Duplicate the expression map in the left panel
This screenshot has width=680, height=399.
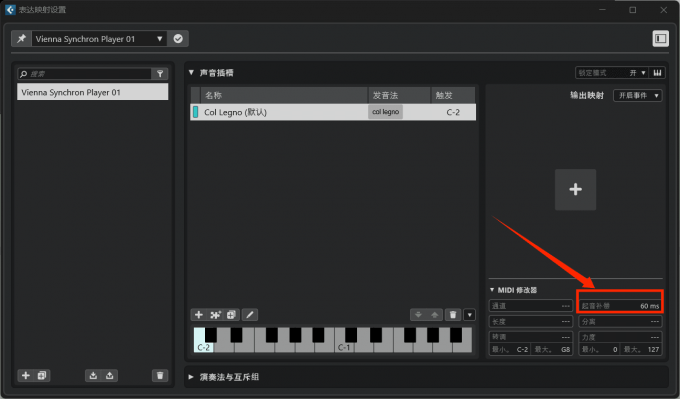coord(42,376)
